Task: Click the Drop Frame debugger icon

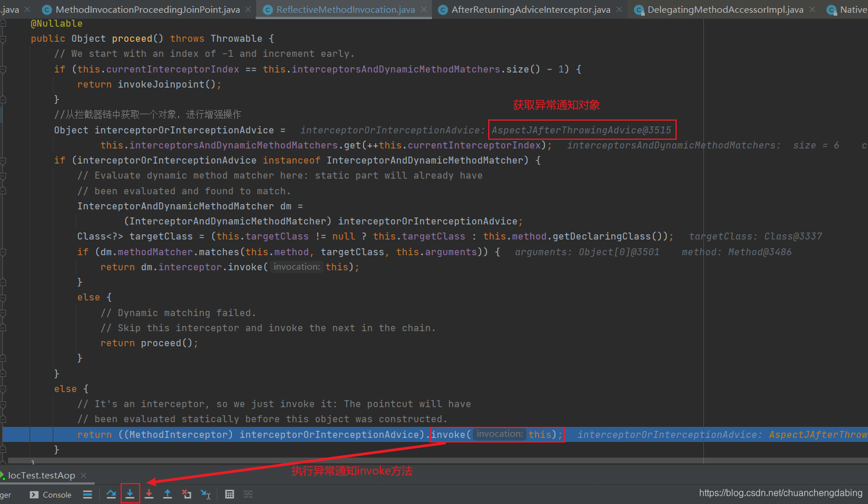Action: (x=187, y=494)
